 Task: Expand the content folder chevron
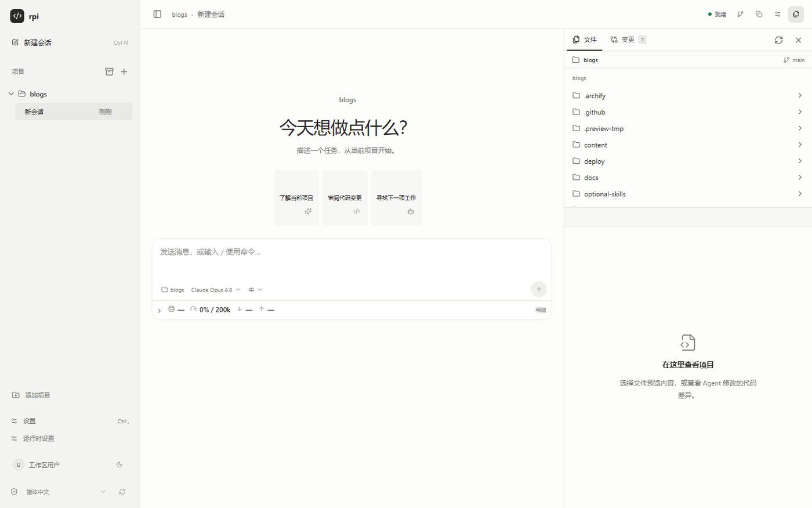pyautogui.click(x=800, y=145)
